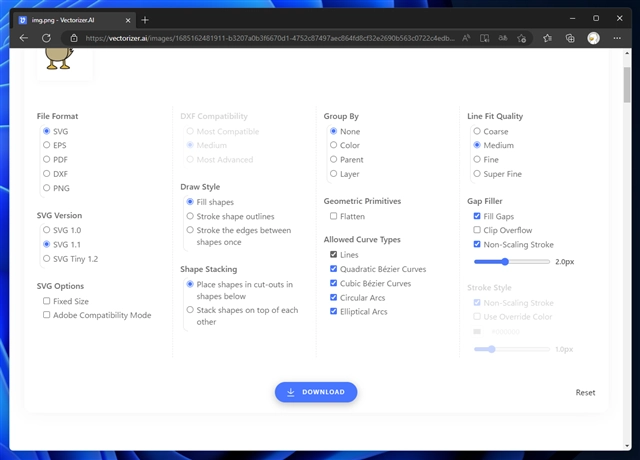Viewport: 640px width, 460px height.
Task: Click the Reset link
Action: pos(585,392)
